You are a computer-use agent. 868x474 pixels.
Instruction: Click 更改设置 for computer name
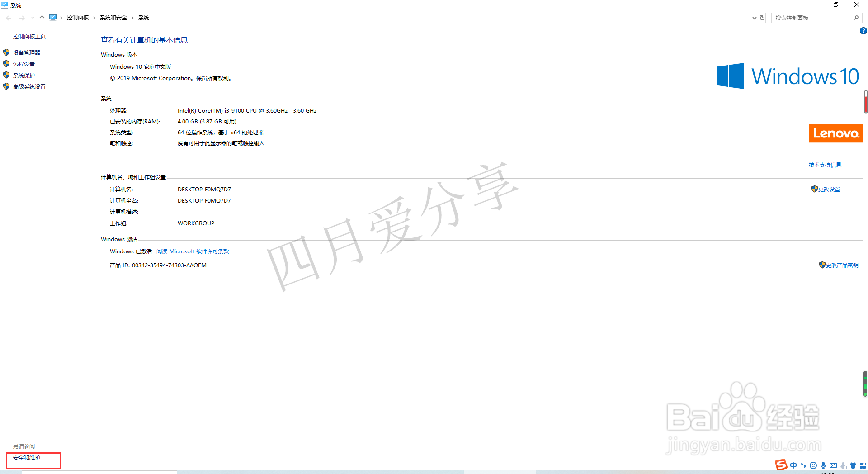click(x=829, y=190)
